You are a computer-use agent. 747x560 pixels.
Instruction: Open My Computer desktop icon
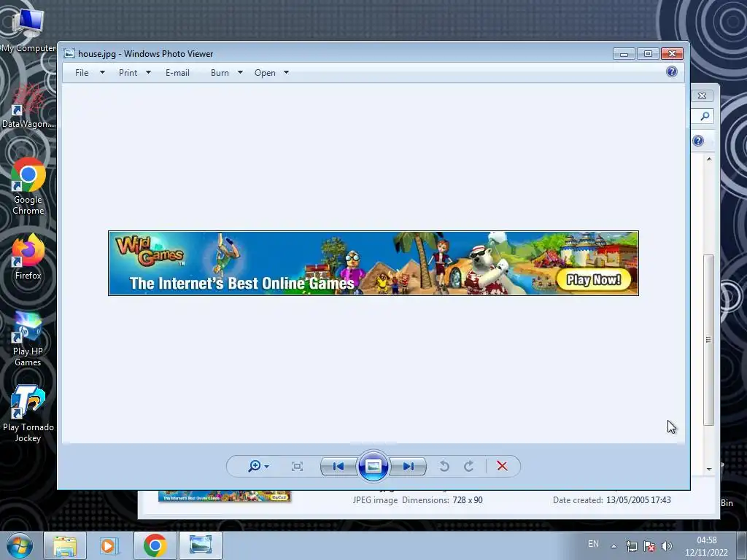pos(28,29)
